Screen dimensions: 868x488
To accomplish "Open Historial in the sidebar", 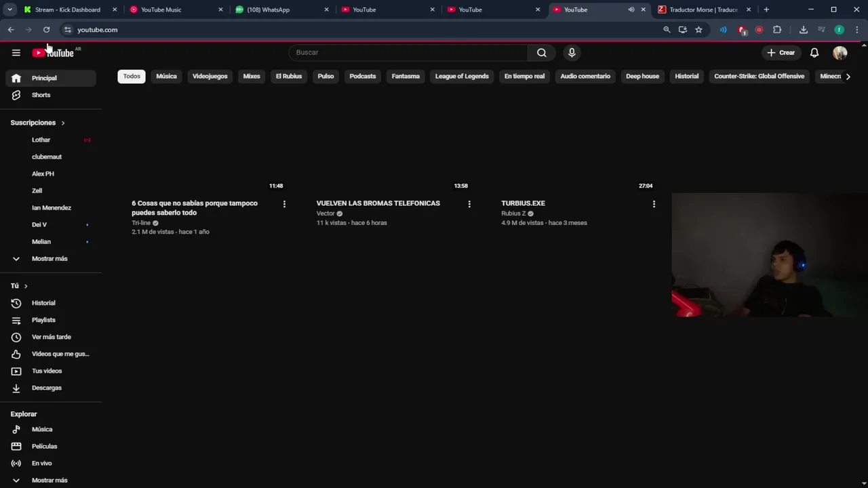I will pos(51,303).
